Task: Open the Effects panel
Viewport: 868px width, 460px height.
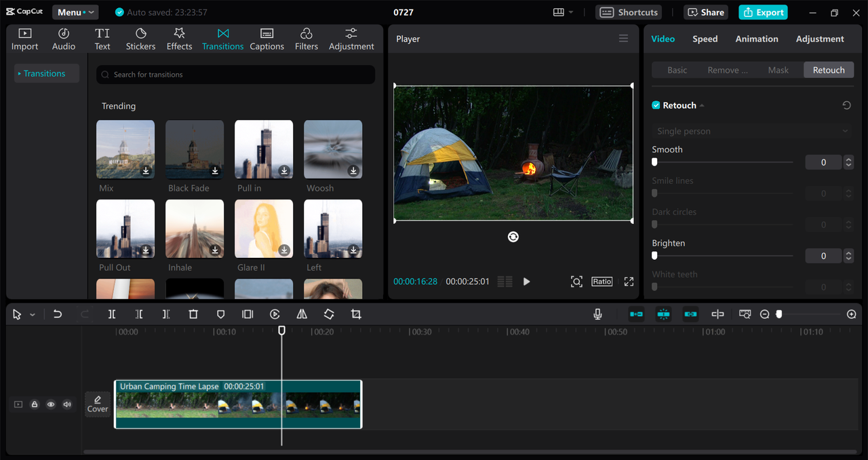Action: (179, 39)
